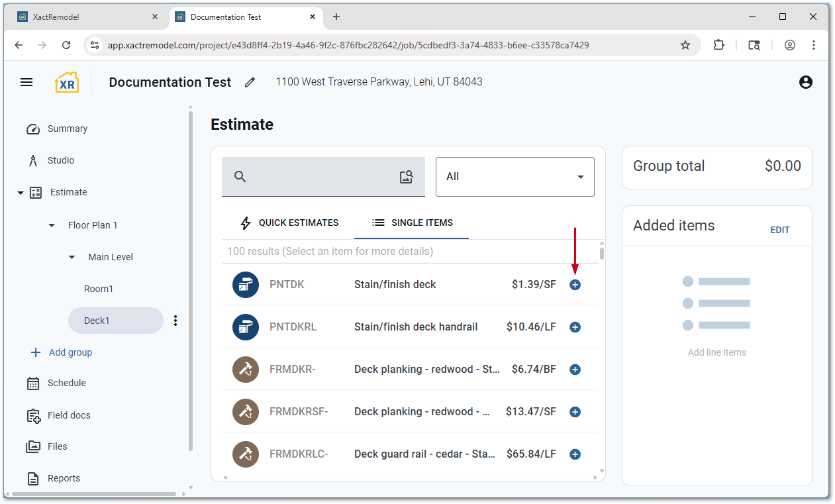
Task: Click inside the search input field
Action: [x=318, y=176]
